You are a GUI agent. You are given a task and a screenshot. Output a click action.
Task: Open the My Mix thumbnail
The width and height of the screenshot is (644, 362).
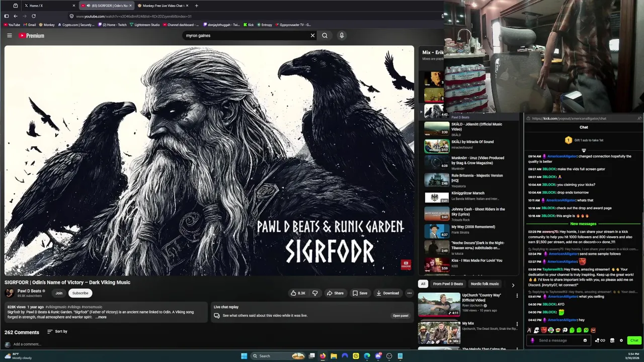(x=439, y=333)
